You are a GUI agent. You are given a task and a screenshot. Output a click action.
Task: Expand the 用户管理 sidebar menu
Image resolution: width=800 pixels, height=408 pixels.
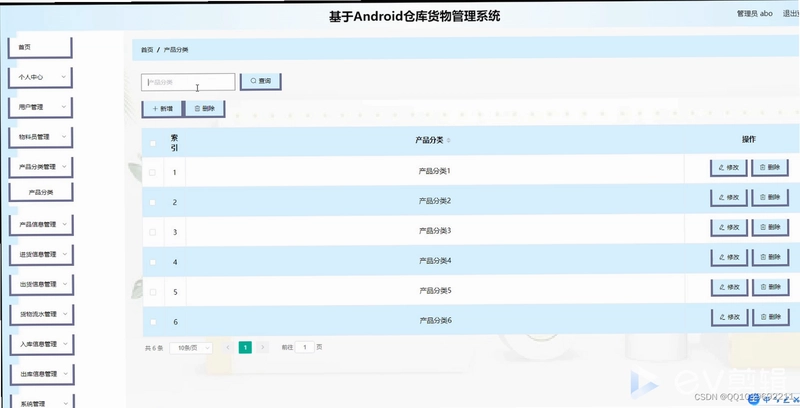(40, 107)
